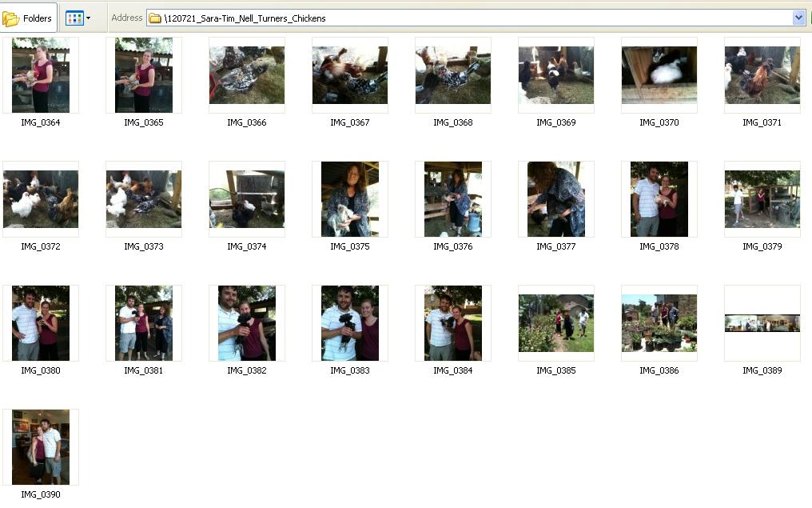Click the file name label IMG_0371
Screen dimensions: 812x508
coord(762,122)
